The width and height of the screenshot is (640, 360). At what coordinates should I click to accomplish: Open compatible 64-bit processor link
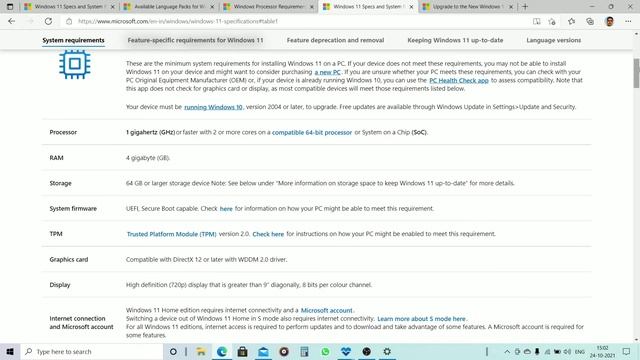coord(312,132)
